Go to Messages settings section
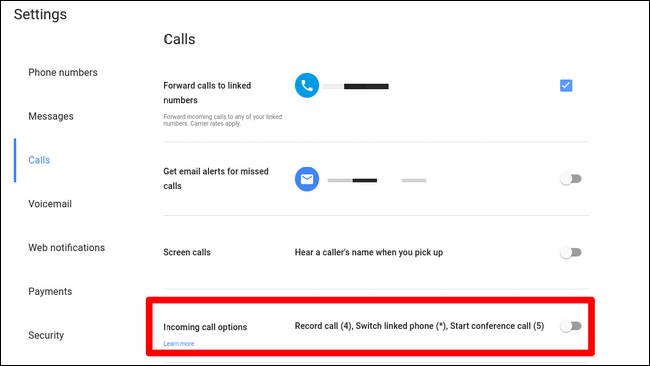Viewport: 650px width, 366px height. (51, 116)
